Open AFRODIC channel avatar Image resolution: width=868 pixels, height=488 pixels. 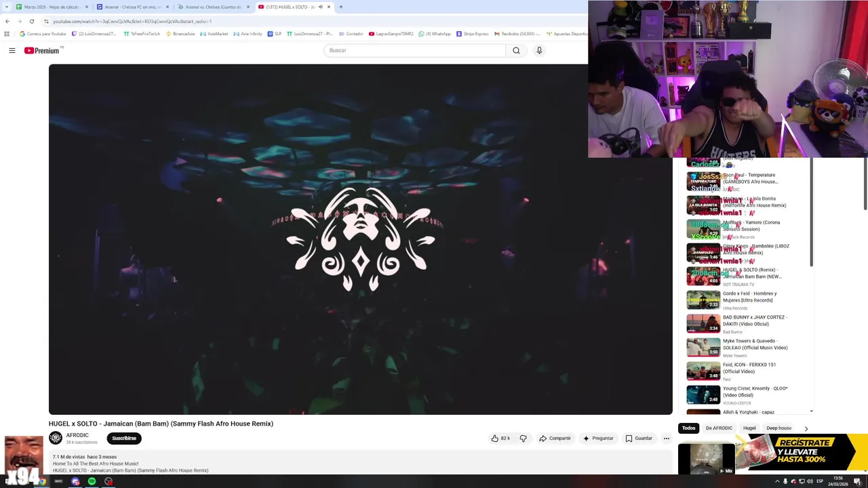pos(56,438)
